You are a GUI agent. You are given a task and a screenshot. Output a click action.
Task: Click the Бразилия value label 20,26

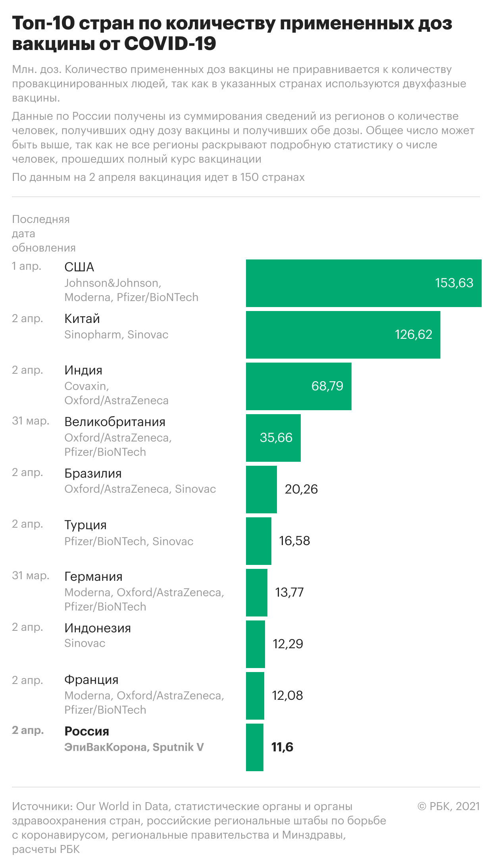[x=301, y=489]
